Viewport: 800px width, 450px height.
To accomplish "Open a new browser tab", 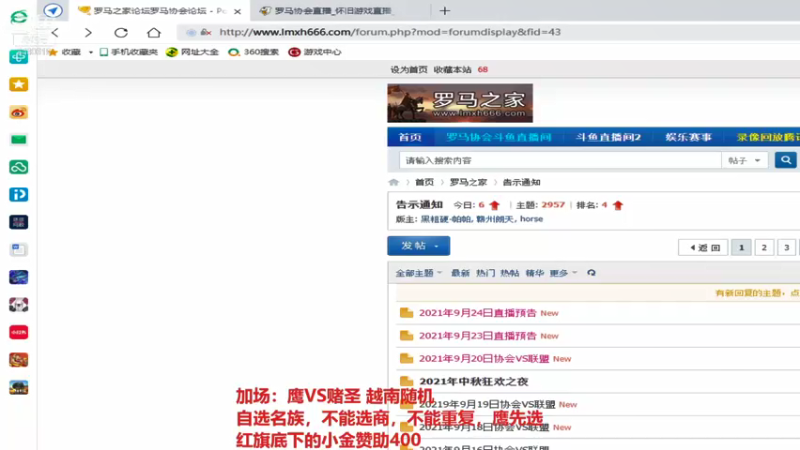I will point(445,11).
